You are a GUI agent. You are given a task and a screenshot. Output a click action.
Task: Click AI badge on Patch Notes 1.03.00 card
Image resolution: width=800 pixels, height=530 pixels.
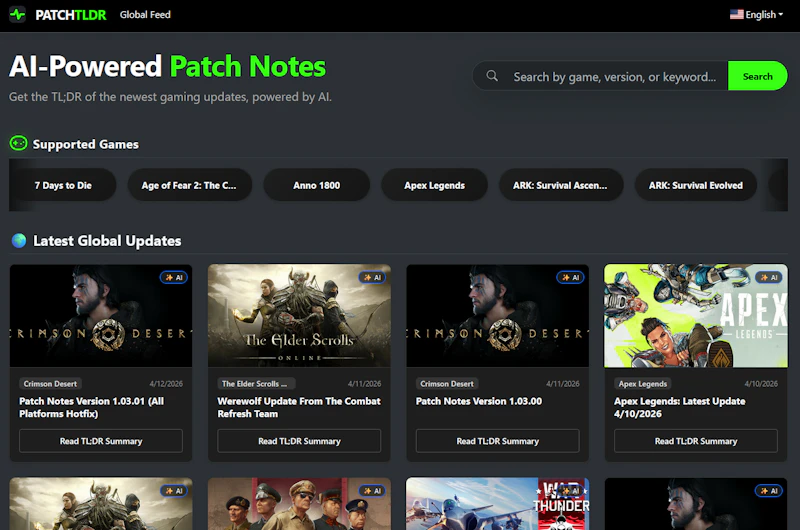pos(570,277)
